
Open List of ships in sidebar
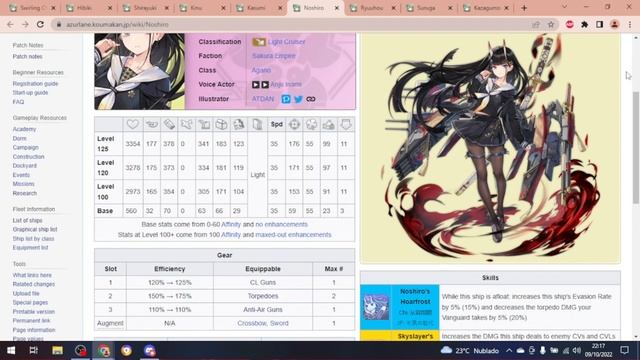[x=27, y=220]
